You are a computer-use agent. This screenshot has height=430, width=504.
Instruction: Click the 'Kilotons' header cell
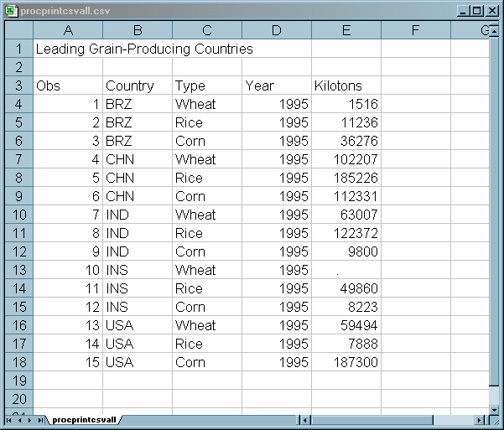pos(346,85)
